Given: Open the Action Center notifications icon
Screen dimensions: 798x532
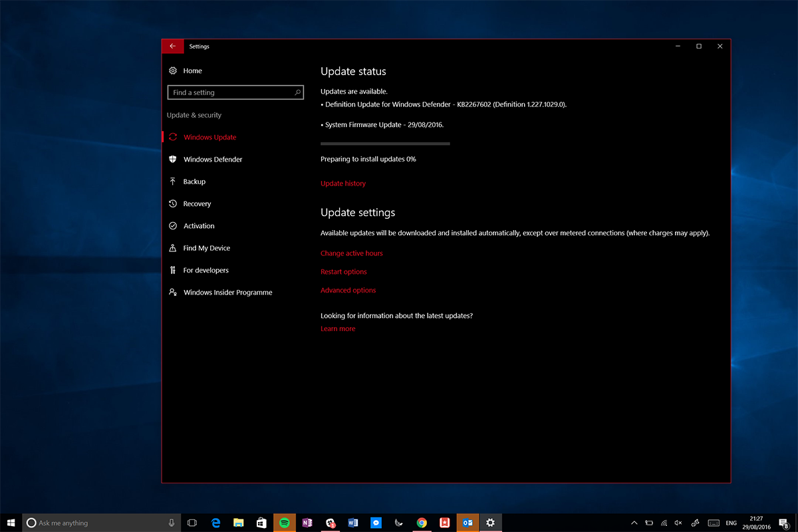Looking at the screenshot, I should click(x=783, y=523).
